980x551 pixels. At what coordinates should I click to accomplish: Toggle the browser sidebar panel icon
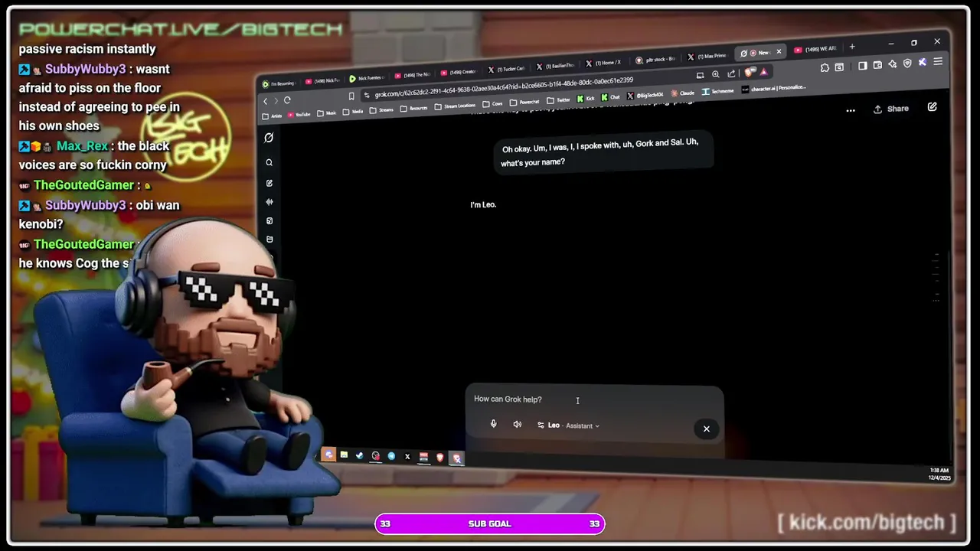coord(863,66)
